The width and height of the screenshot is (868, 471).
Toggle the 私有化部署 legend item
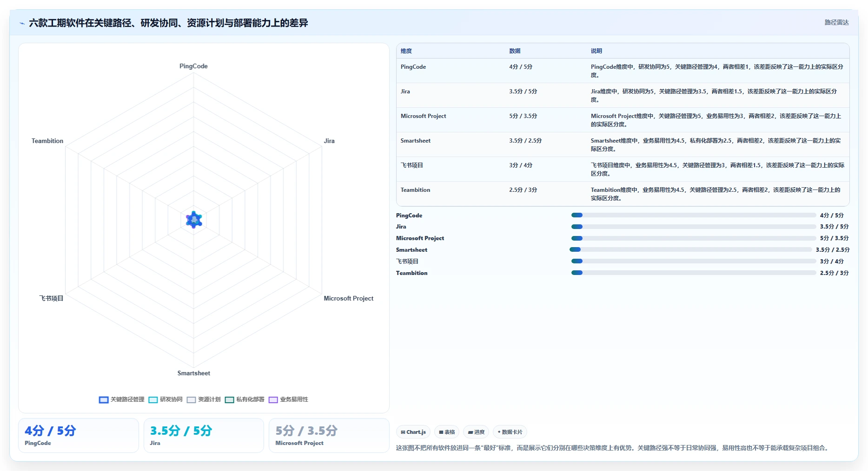click(x=245, y=399)
